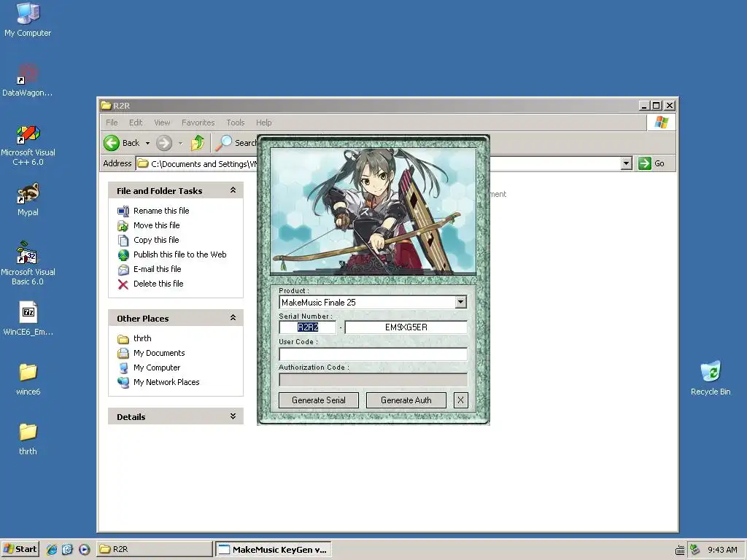Switch to MakeMusic KeyGen taskbar button
The height and width of the screenshot is (560, 747).
point(273,549)
